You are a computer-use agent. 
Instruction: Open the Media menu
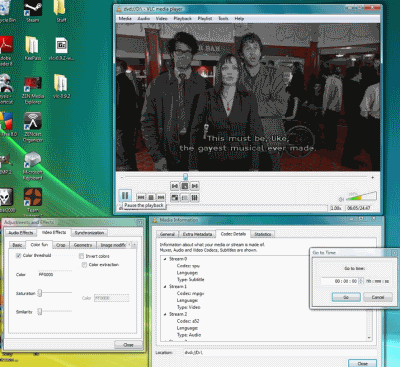pyautogui.click(x=125, y=19)
